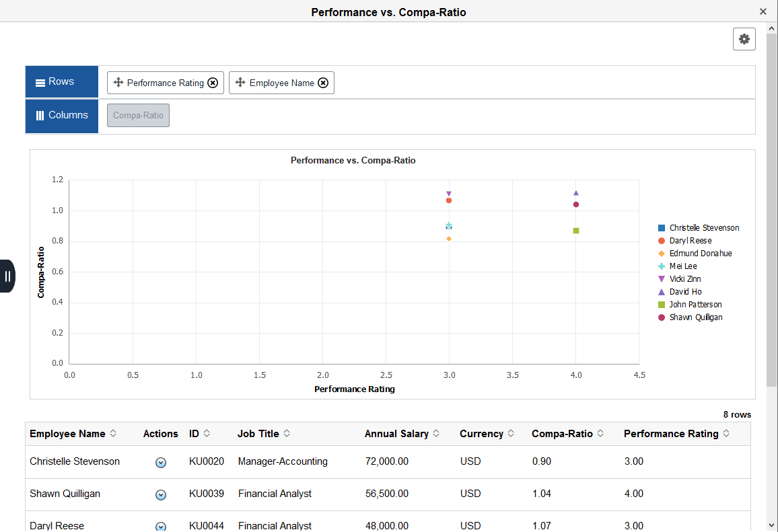Open Actions for Shawn Quilligan row
The width and height of the screenshot is (778, 532).
pyautogui.click(x=161, y=494)
